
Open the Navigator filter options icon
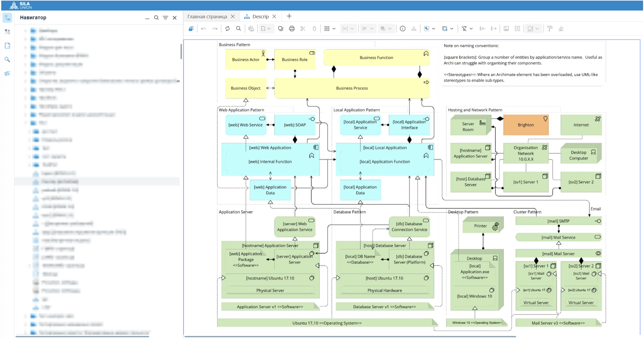click(165, 18)
